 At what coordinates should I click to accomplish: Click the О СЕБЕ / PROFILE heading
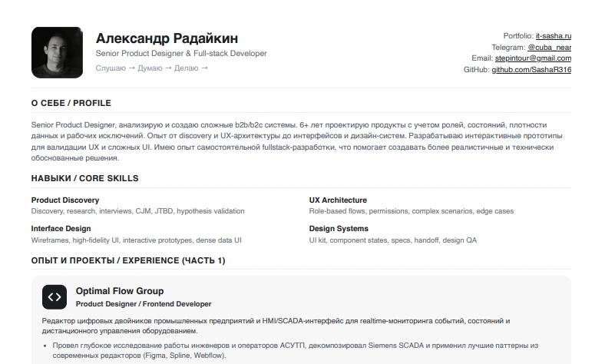click(x=71, y=103)
